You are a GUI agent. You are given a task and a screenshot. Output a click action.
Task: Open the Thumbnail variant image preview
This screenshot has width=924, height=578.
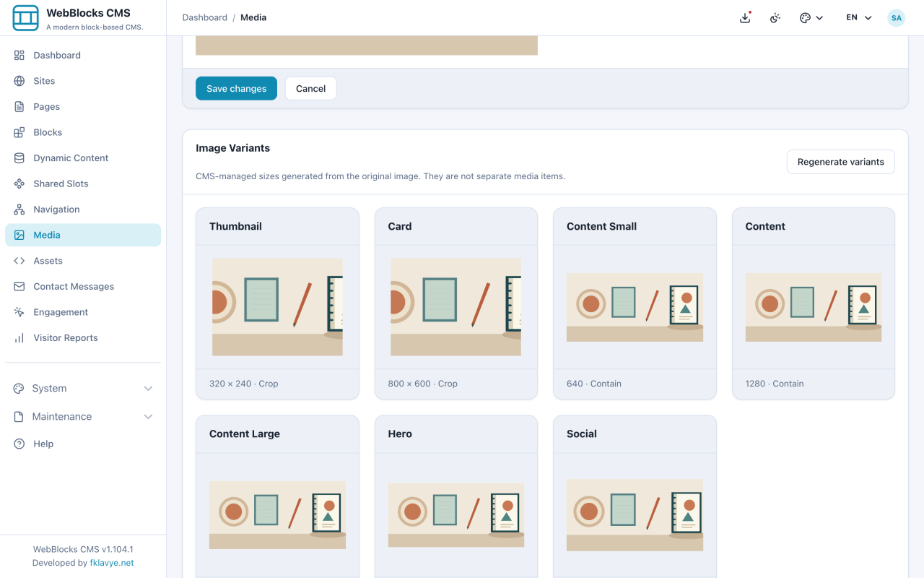(277, 307)
